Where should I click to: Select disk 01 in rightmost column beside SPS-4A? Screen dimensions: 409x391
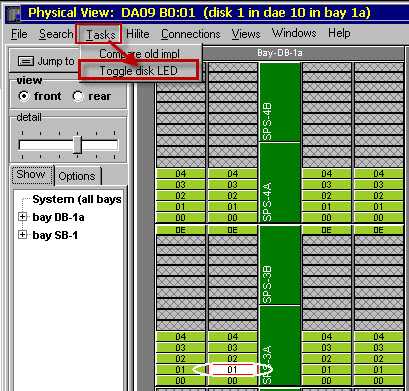(x=378, y=207)
